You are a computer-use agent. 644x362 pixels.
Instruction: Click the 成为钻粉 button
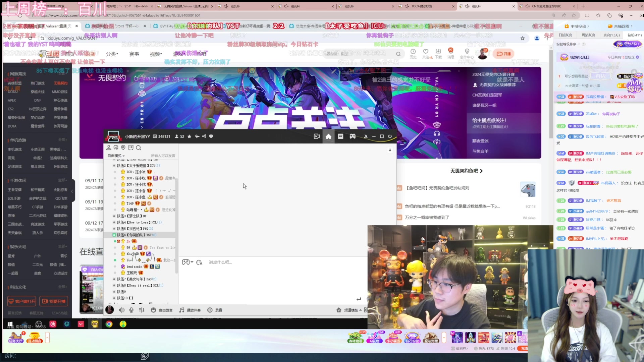point(627,44)
